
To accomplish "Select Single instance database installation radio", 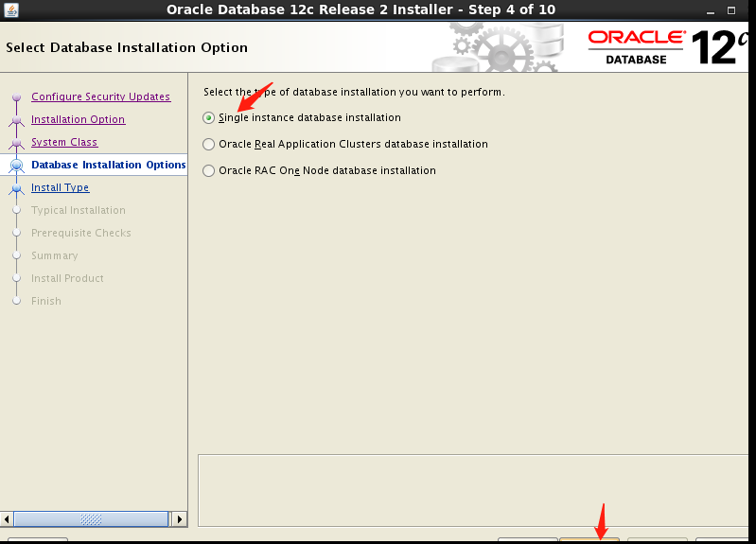I will [208, 117].
